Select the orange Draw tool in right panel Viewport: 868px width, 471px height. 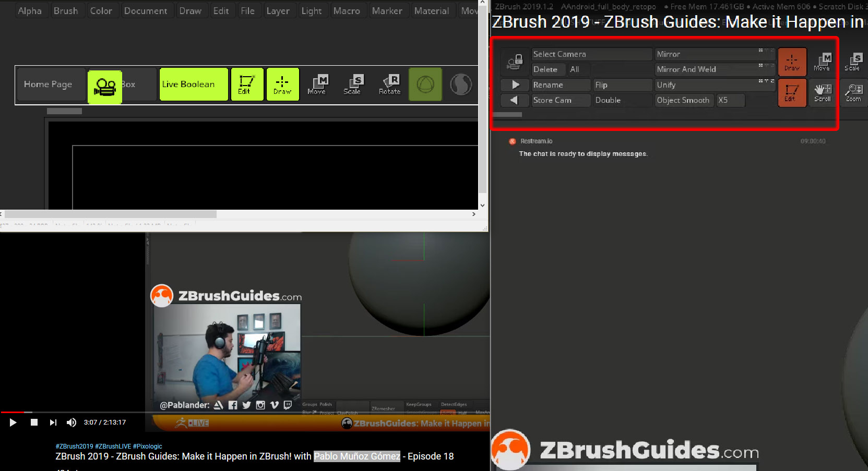pos(792,62)
